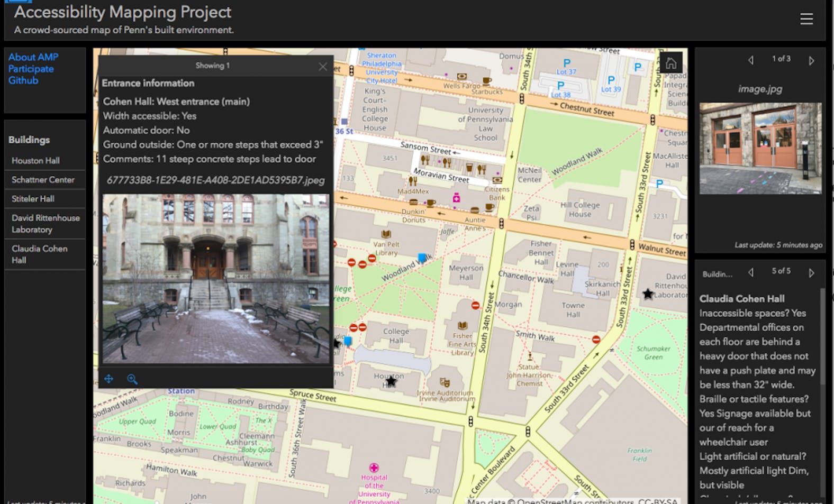The height and width of the screenshot is (504, 834).
Task: Click the Lot 37 parking icon
Action: (566, 63)
